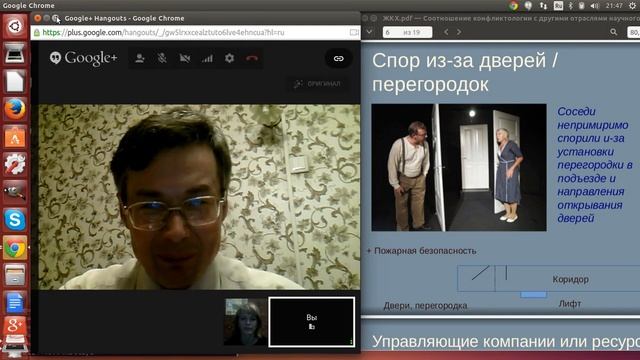Screen dimensions: 640x360
Task: Open the network indicator in top panel
Action: 543,5
